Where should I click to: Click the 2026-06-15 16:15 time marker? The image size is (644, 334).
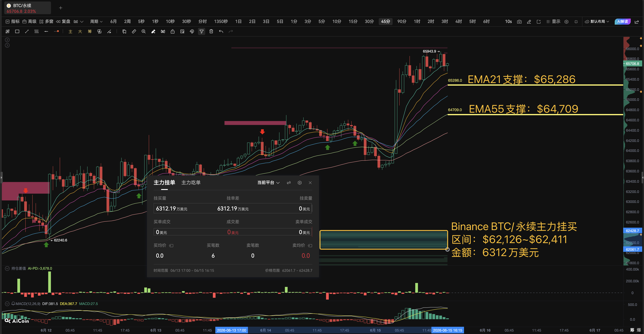(448, 331)
